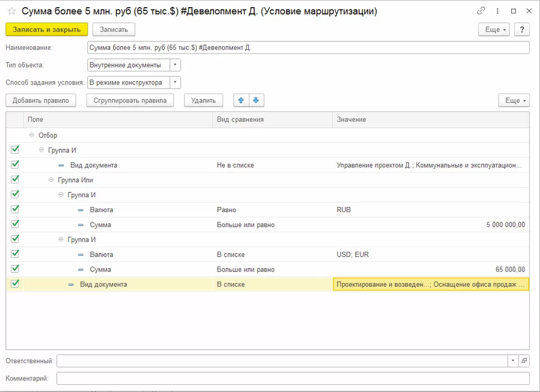Screen dimensions: 540x392
Task: Click the Вид сравнения column header
Action: 273,120
